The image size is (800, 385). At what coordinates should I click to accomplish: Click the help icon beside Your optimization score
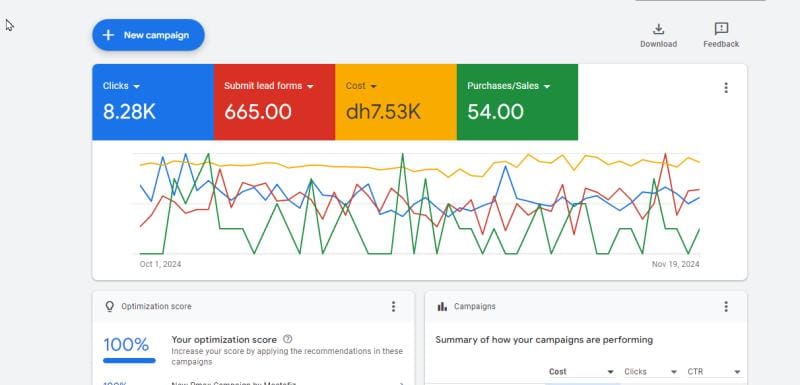[288, 339]
